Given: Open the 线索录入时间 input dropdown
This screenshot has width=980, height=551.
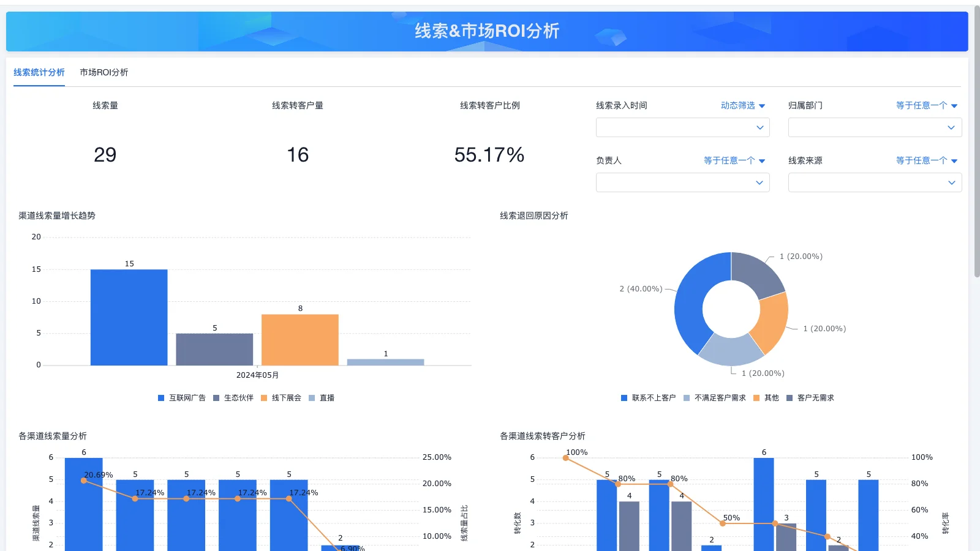Looking at the screenshot, I should [682, 127].
